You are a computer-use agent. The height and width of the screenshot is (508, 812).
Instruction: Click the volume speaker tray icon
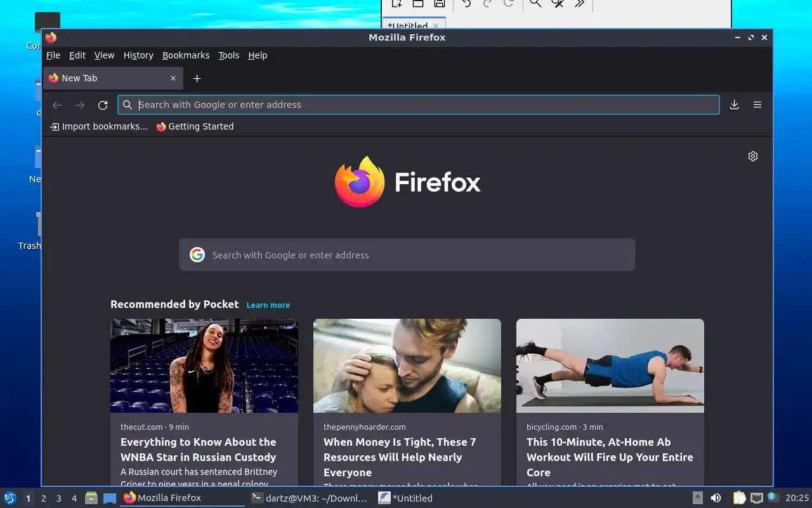(716, 498)
